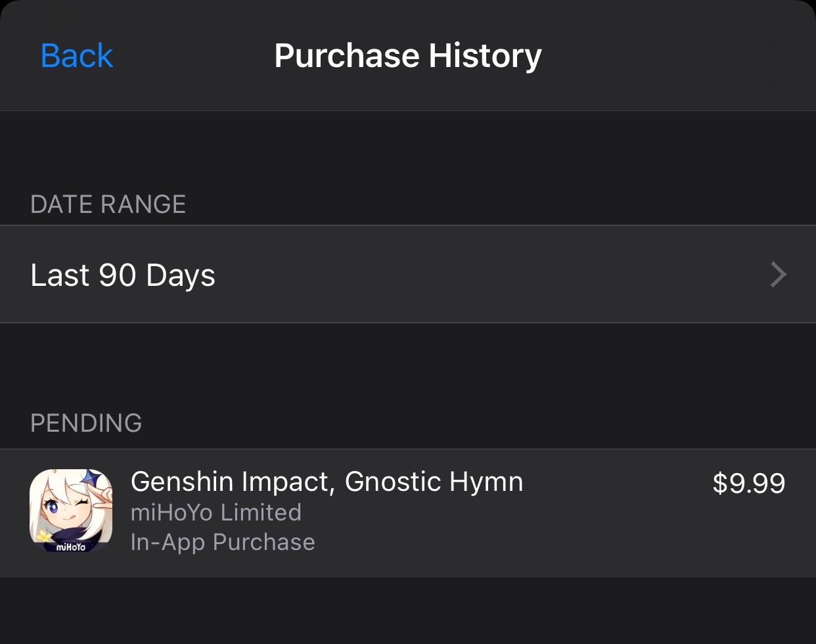Tap Back to return to the previous screen
816x644 pixels.
coord(76,55)
